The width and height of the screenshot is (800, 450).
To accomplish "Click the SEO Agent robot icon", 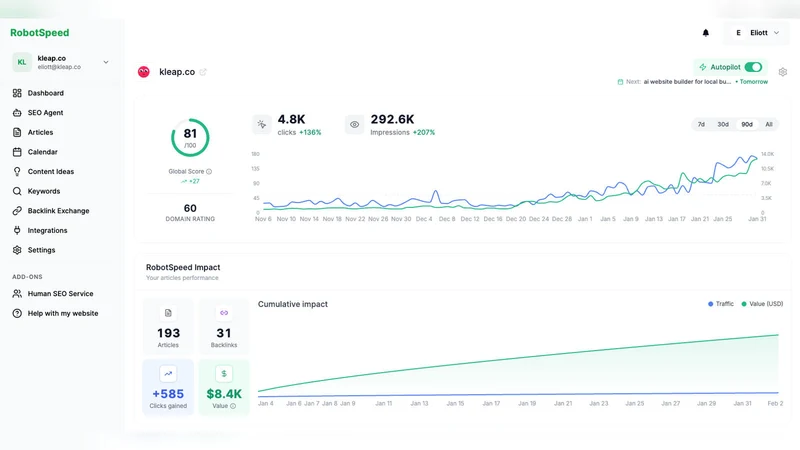I will pos(17,113).
